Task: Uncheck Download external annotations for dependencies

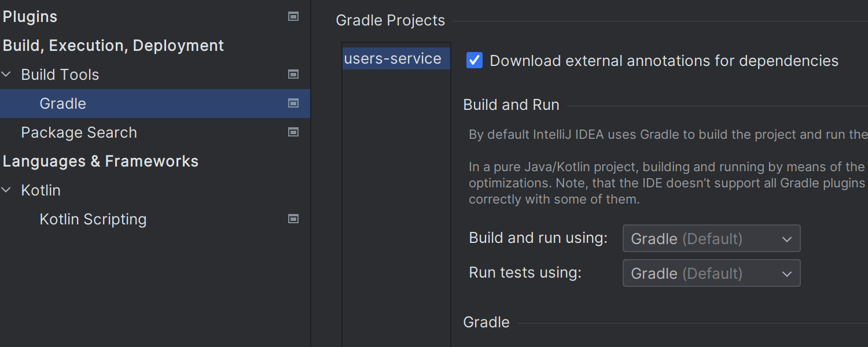Action: point(475,61)
